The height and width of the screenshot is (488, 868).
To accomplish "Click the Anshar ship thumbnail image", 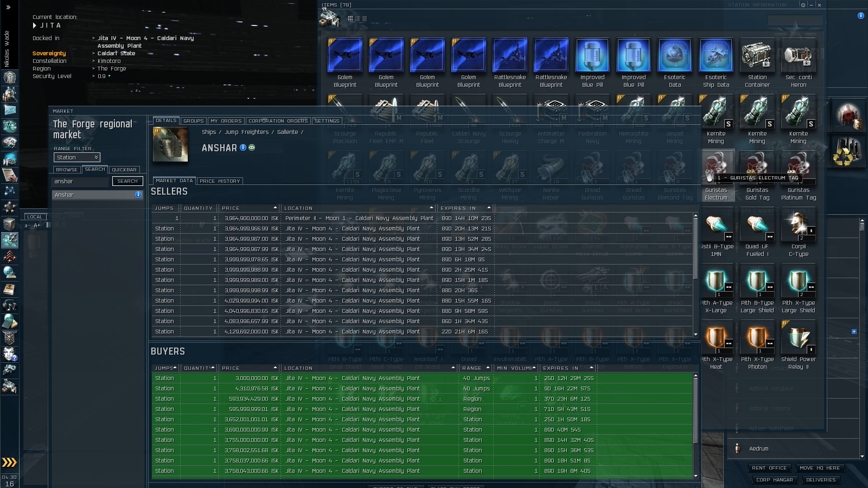I will (x=170, y=145).
